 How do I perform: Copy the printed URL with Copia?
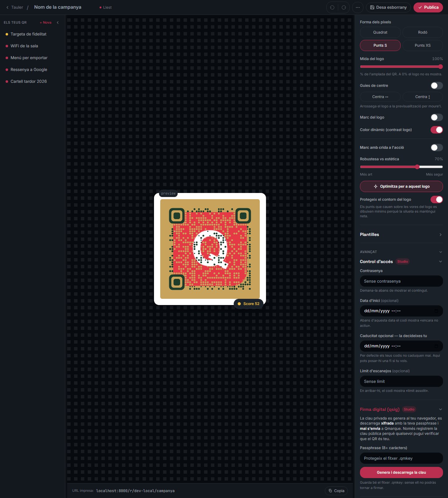pyautogui.click(x=336, y=491)
